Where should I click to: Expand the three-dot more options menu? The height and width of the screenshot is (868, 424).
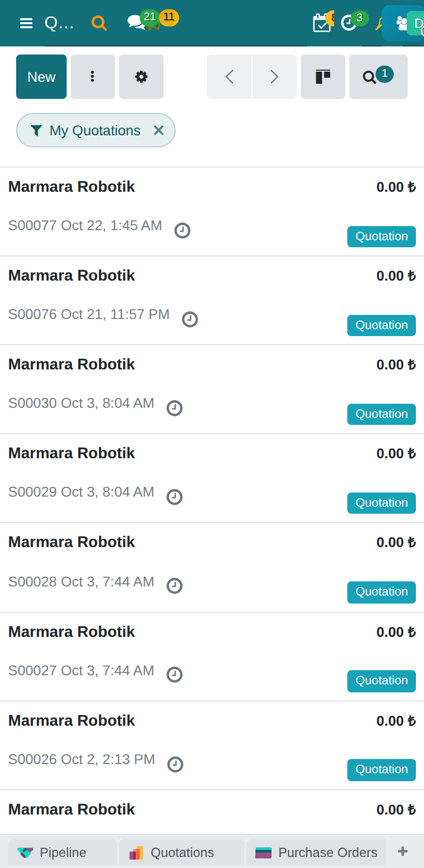tap(93, 77)
